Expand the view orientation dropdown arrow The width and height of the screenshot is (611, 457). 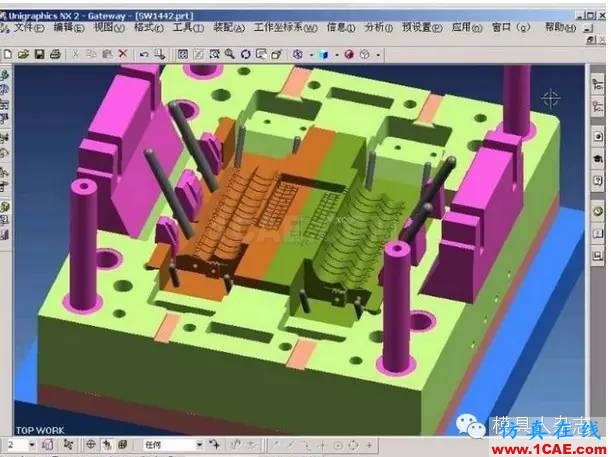311,55
